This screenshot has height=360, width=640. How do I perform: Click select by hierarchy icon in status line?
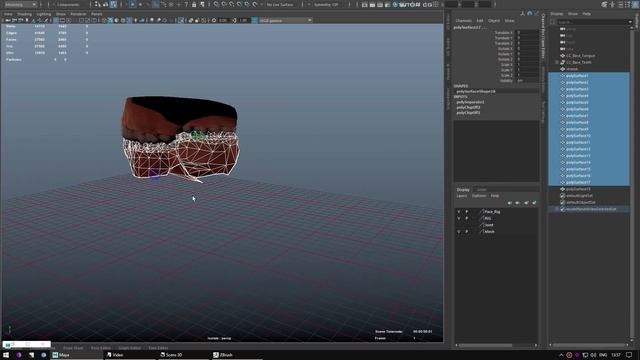[97, 4]
